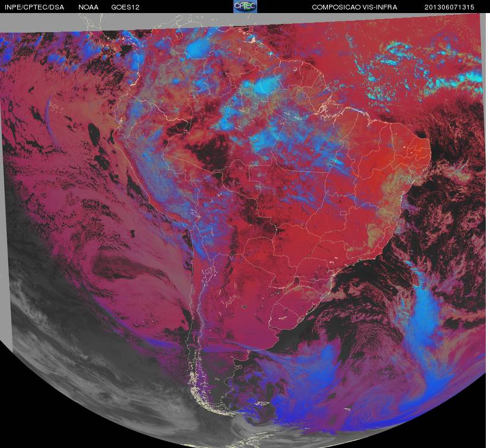Click the COMPOSICAO VIS-INFRA title text
Image resolution: width=490 pixels, height=448 pixels.
pyautogui.click(x=355, y=7)
